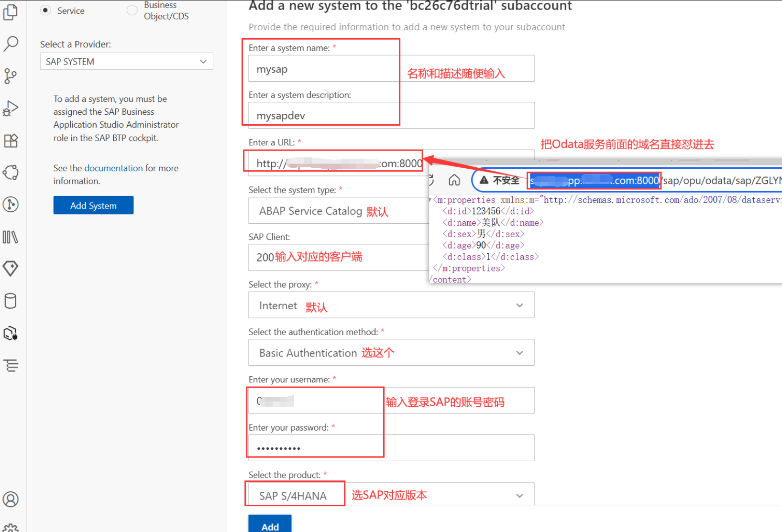Screen dimensions: 782x532
Task: Click the username input field
Action: 391,401
